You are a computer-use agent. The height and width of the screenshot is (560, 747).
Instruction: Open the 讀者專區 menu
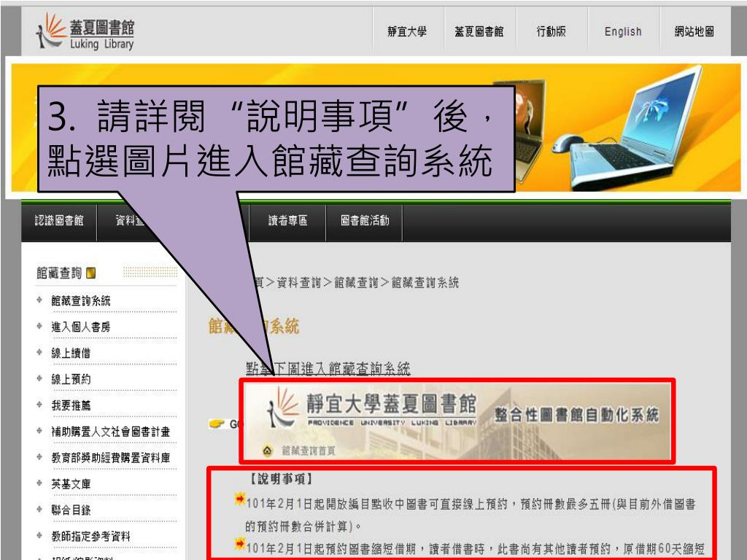pos(287,220)
